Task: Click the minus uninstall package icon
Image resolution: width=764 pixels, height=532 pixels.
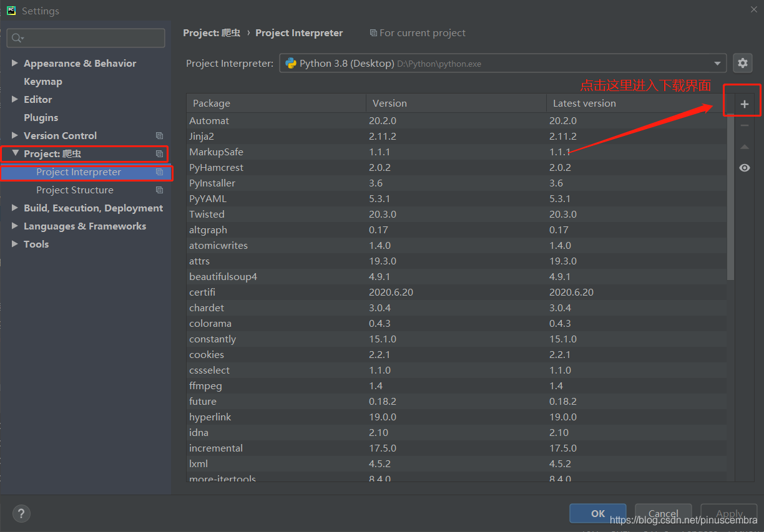Action: (744, 125)
